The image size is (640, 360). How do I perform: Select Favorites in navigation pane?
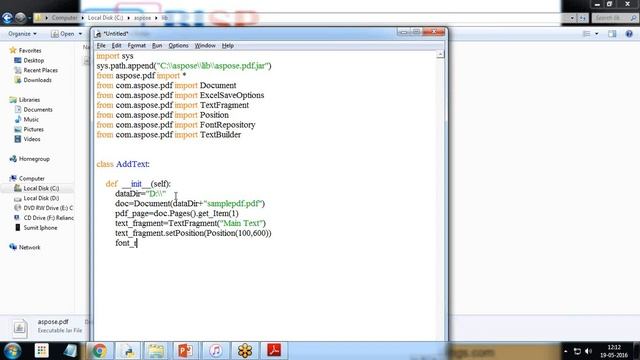(30, 51)
